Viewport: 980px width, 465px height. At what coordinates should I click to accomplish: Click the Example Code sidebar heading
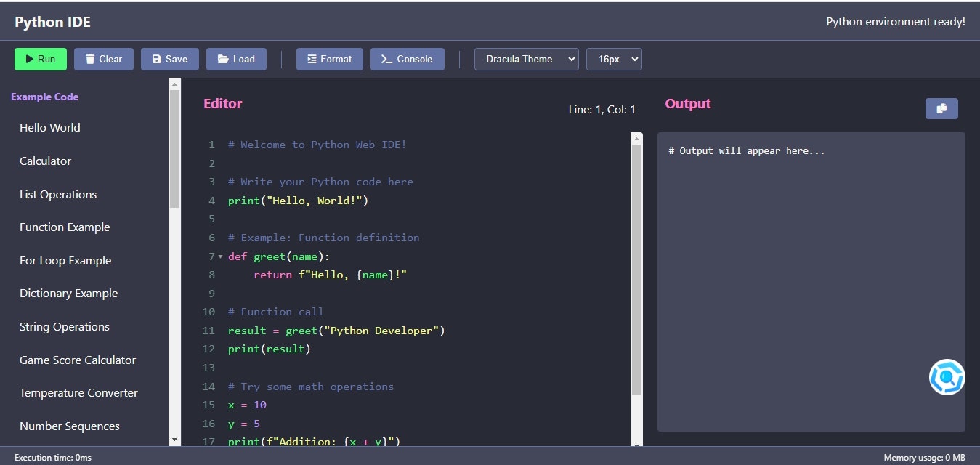point(45,97)
